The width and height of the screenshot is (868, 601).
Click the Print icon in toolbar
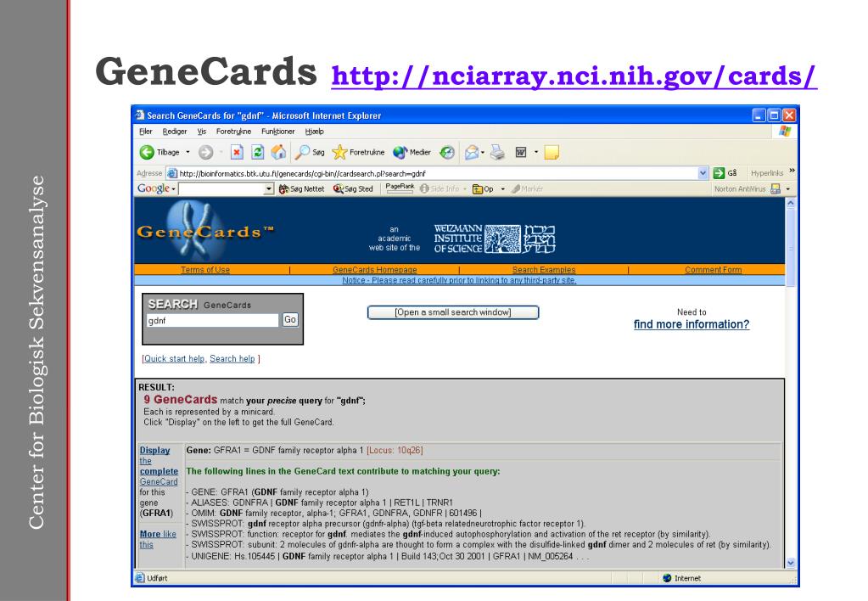tap(497, 152)
